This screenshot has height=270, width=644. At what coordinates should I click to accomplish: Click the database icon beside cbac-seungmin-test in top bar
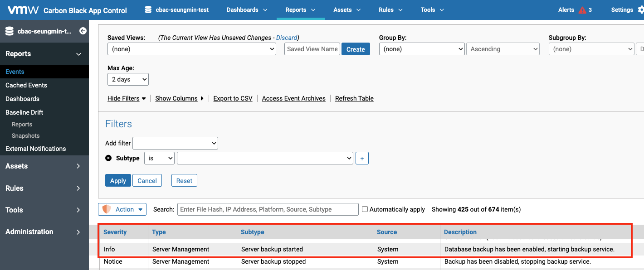148,10
